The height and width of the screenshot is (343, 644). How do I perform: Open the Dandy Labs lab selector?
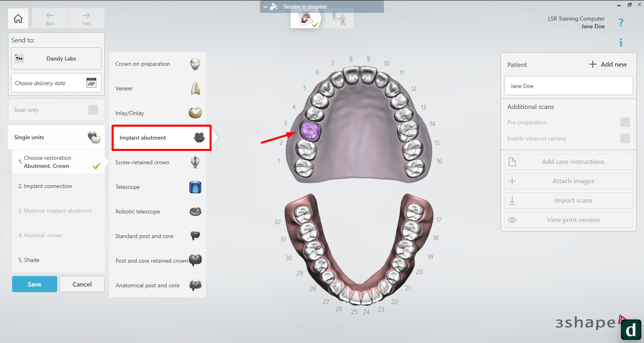coord(56,59)
